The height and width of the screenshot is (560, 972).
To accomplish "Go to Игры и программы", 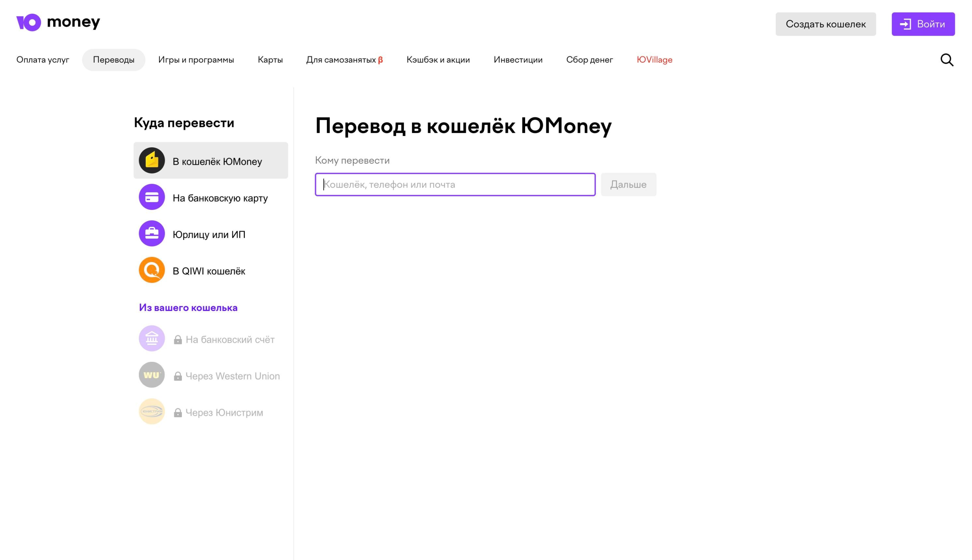I will coord(196,60).
